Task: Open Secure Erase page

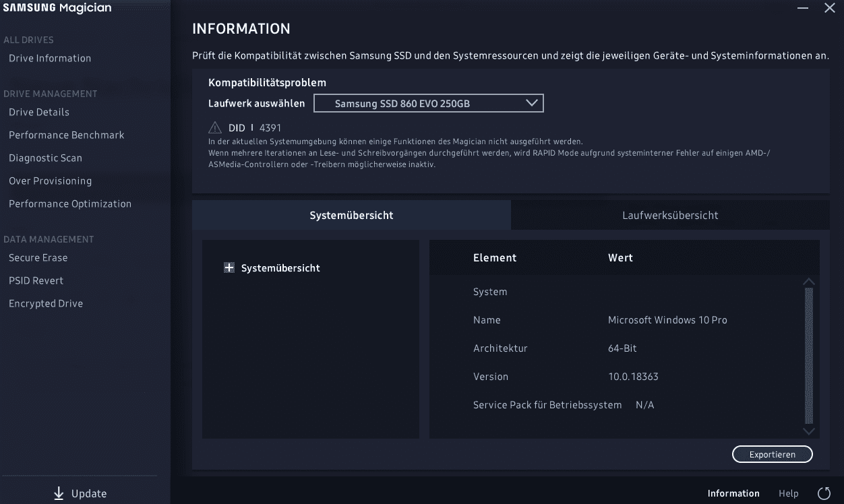Action: coord(38,257)
